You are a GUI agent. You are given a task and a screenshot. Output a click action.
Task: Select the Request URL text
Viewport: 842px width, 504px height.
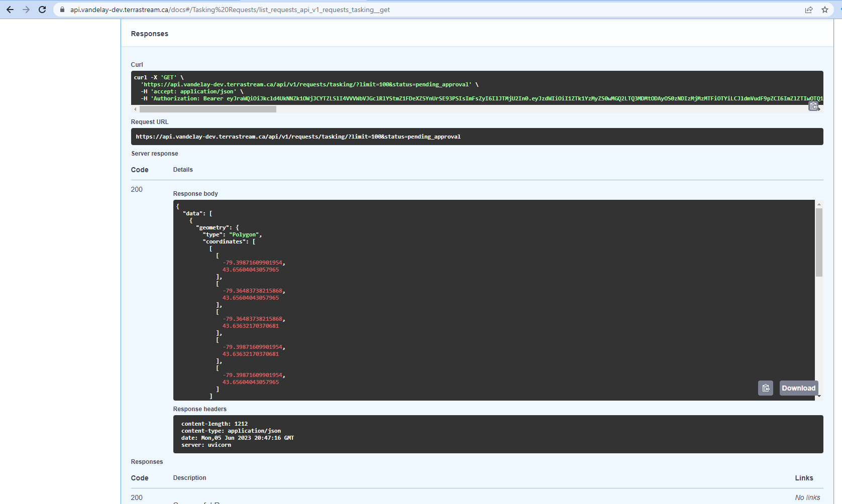pos(298,137)
